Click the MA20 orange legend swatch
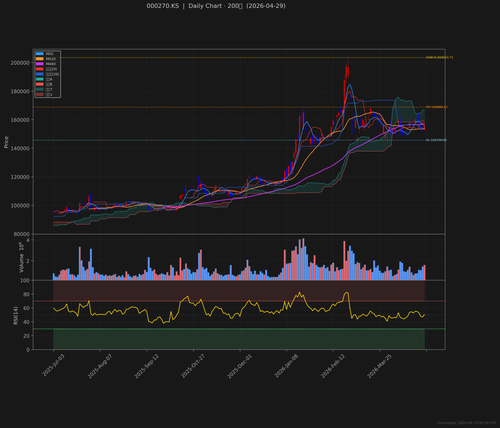500x428 pixels. pyautogui.click(x=40, y=59)
